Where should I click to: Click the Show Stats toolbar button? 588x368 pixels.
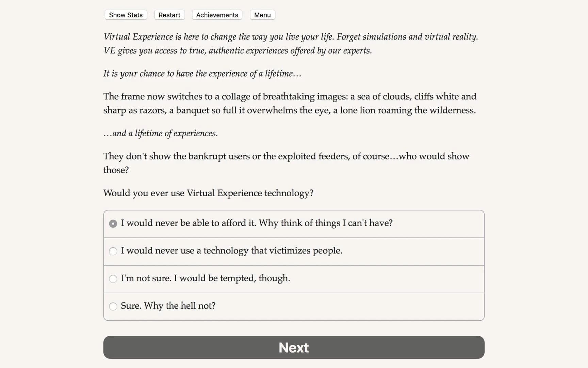click(x=126, y=15)
